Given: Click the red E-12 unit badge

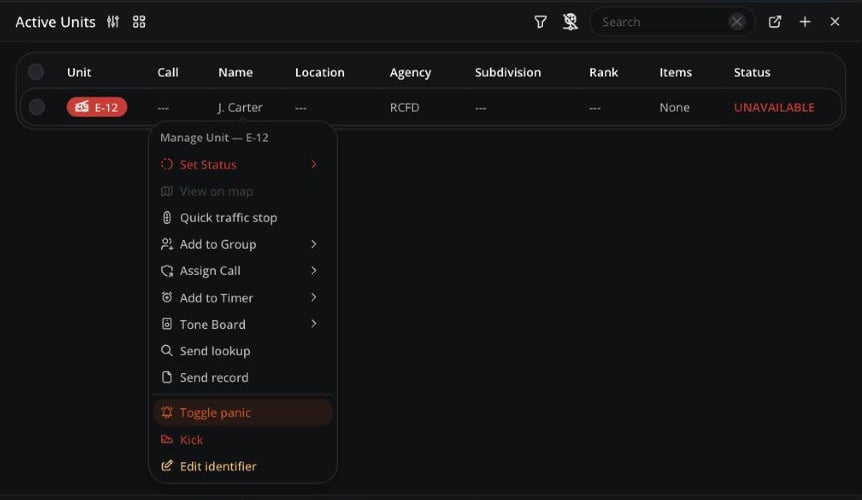Looking at the screenshot, I should click(97, 107).
